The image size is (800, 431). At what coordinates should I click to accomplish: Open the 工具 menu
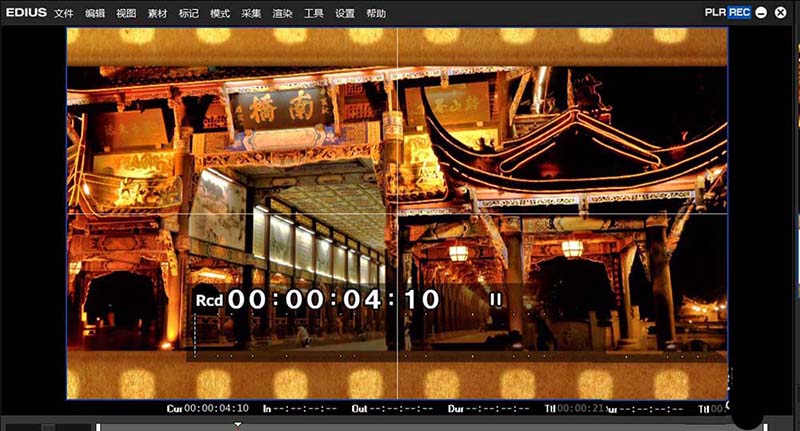pos(314,13)
